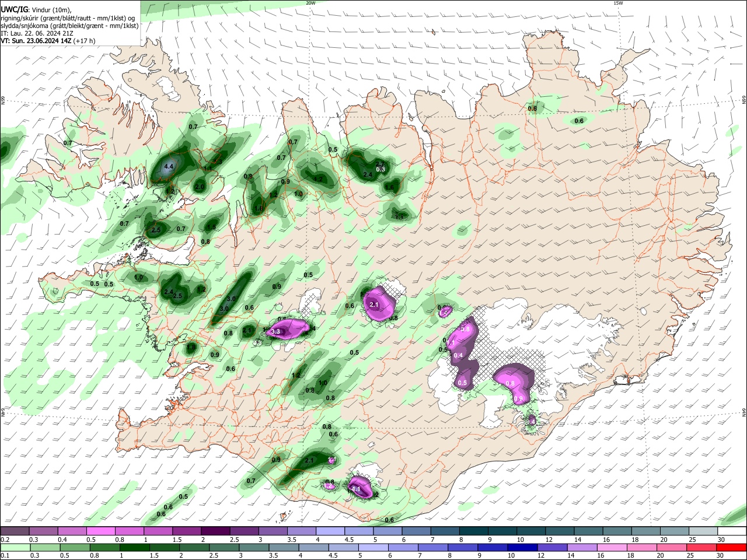Click the 'slydda/snjókoma' legend description line
The height and width of the screenshot is (560, 747).
pos(69,26)
